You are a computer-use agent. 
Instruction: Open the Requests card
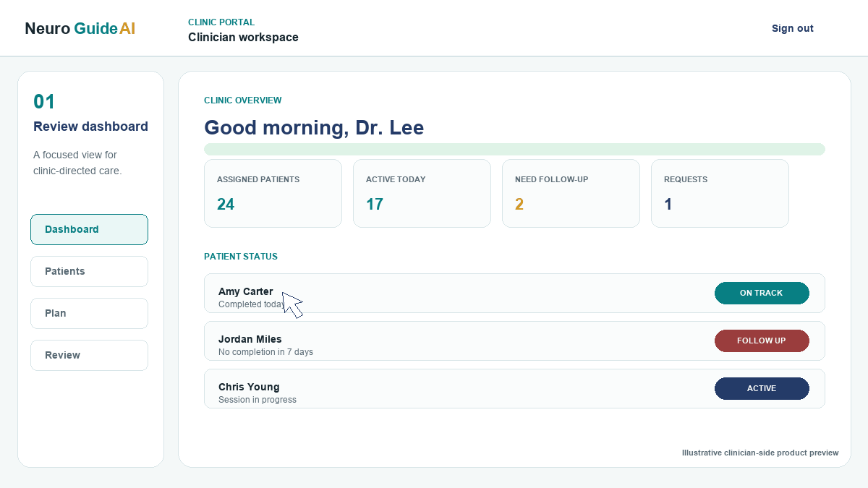pos(720,193)
